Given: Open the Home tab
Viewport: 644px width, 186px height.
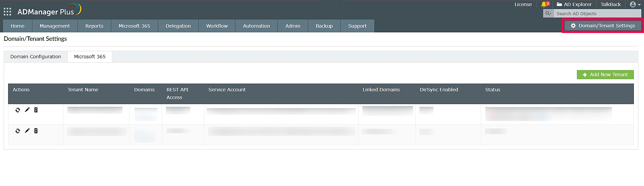Looking at the screenshot, I should pos(18,26).
